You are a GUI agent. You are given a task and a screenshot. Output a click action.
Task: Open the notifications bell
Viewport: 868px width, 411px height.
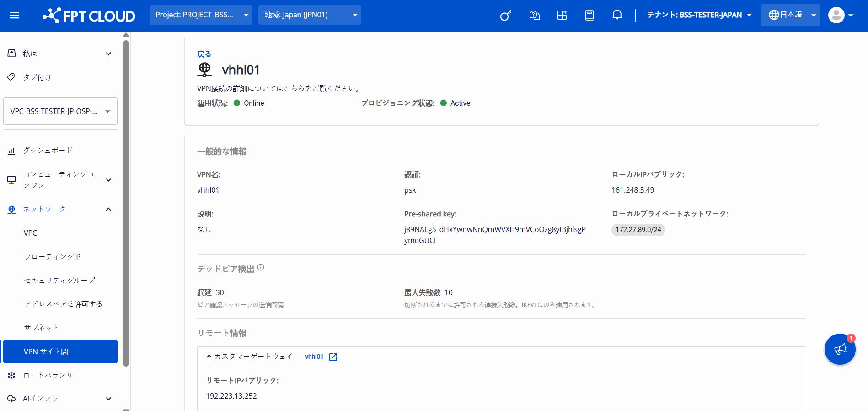point(617,15)
